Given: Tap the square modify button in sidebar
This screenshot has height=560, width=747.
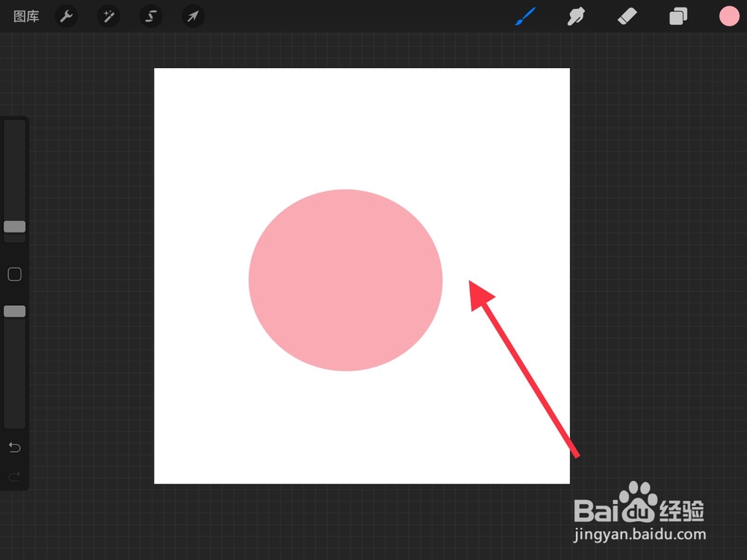Looking at the screenshot, I should [x=15, y=274].
